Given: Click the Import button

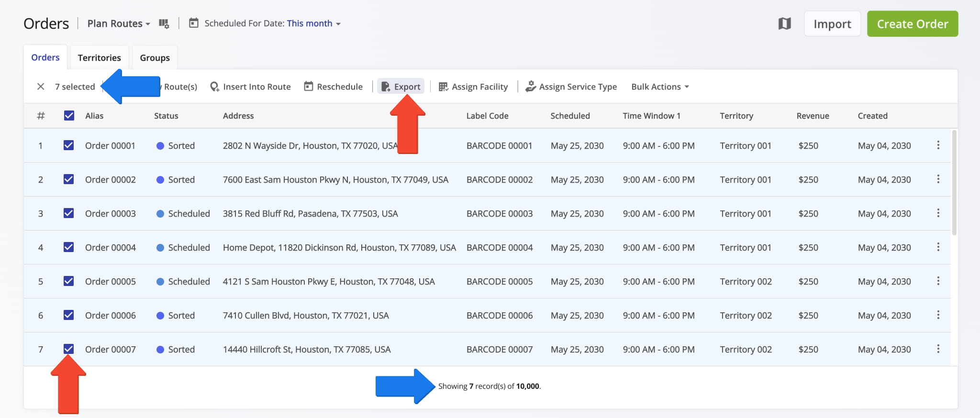Looking at the screenshot, I should tap(832, 24).
